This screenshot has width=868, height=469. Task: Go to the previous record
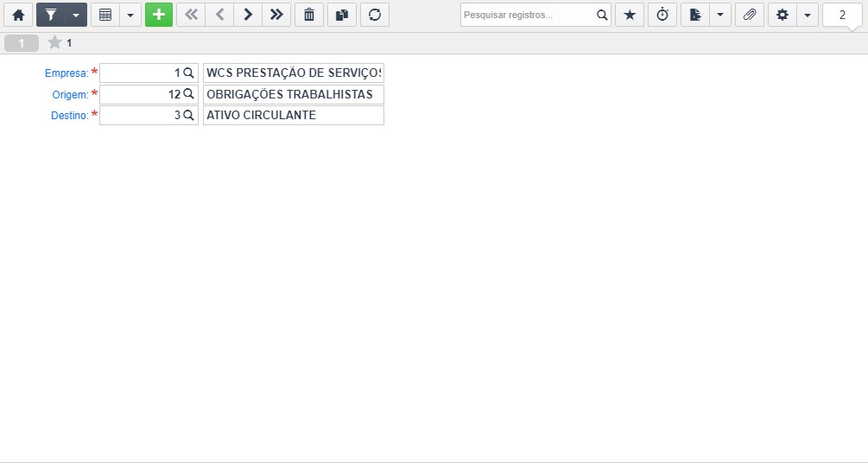(x=219, y=15)
